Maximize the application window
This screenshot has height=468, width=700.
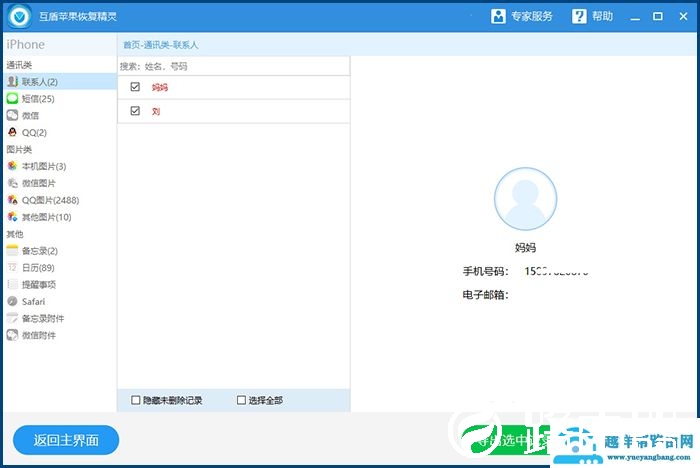tap(658, 17)
